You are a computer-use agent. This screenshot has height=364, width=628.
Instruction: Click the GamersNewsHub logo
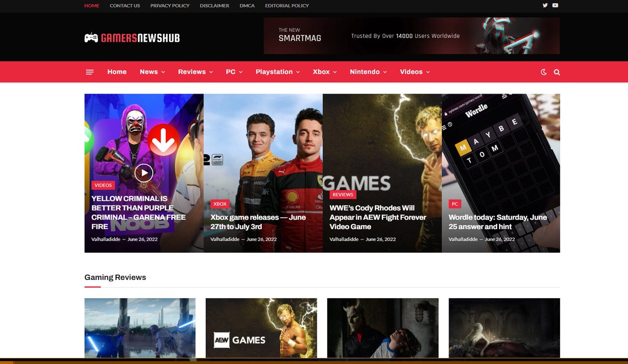click(x=132, y=38)
